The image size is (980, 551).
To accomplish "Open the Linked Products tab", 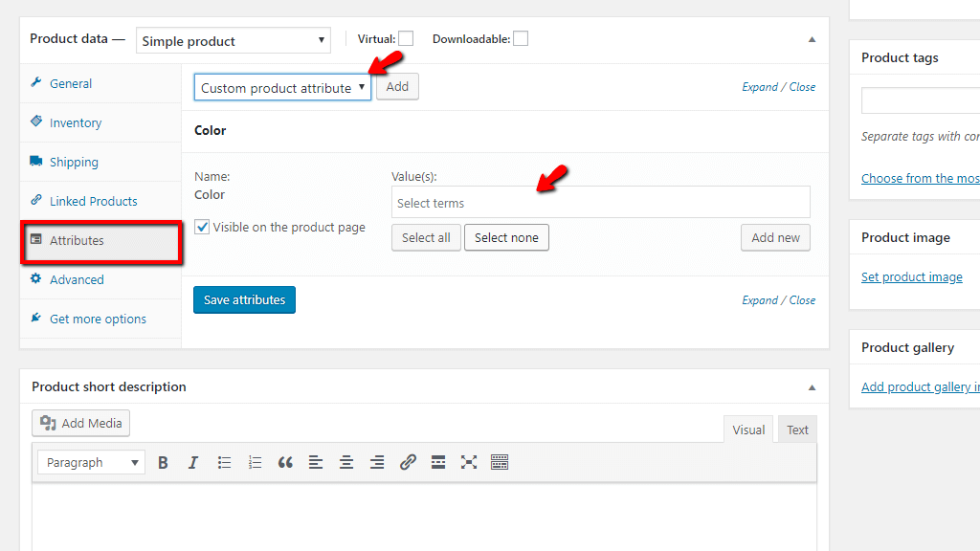I will tap(100, 201).
